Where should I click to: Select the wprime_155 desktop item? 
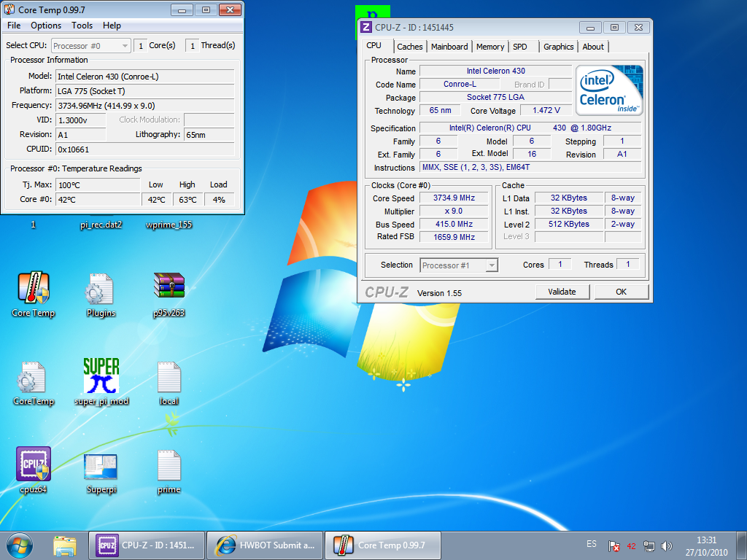pos(169,225)
